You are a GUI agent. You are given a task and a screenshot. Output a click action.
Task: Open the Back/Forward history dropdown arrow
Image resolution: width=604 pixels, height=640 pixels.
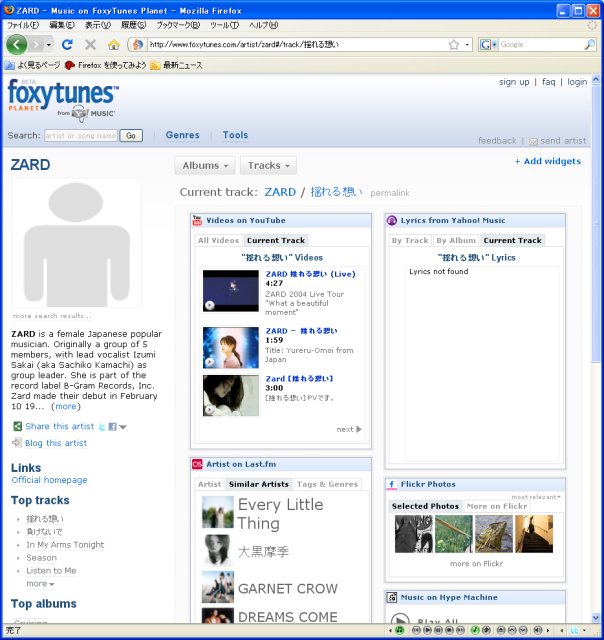pos(49,44)
